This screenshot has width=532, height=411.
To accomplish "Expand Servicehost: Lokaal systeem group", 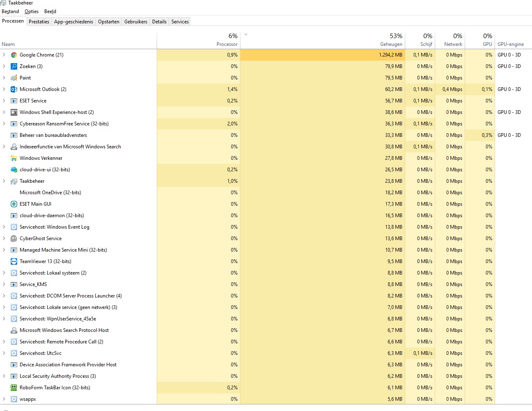I will pyautogui.click(x=4, y=273).
